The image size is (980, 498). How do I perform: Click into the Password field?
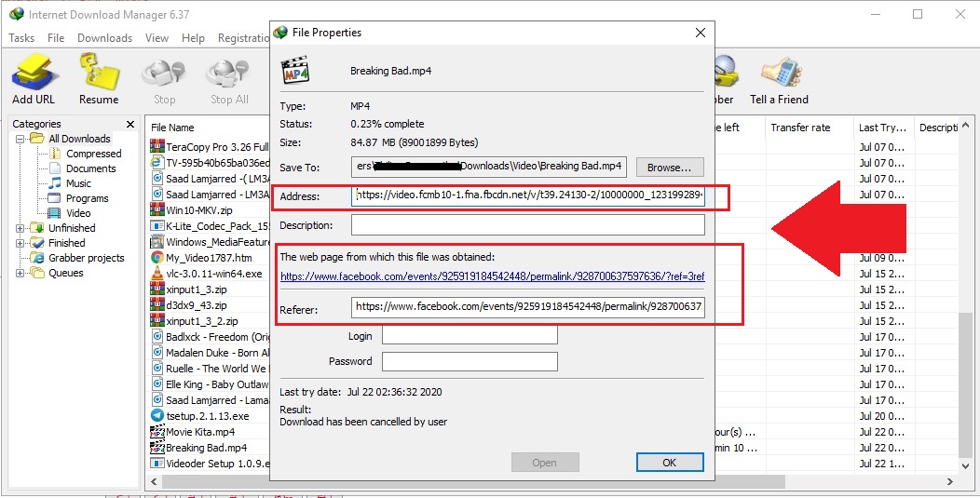click(x=470, y=361)
